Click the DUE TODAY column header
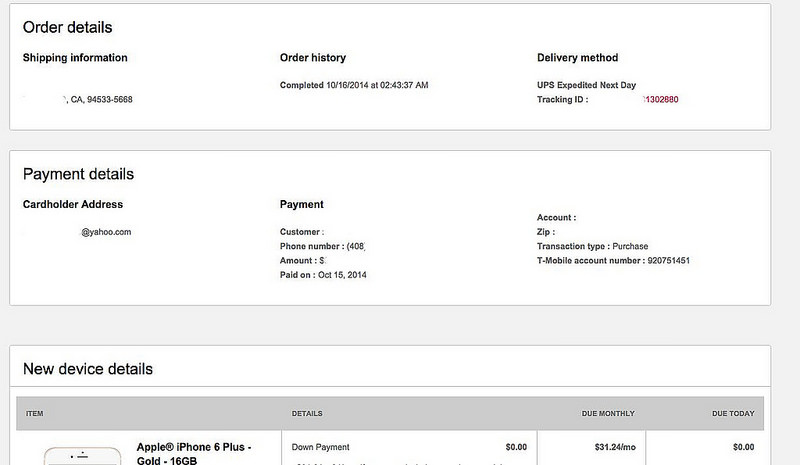This screenshot has height=465, width=800. [x=733, y=413]
